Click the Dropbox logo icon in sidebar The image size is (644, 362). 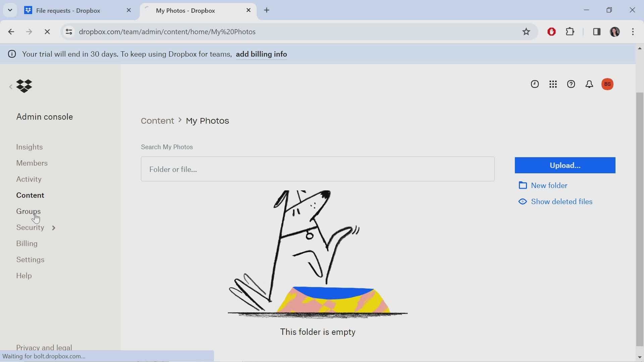point(24,85)
